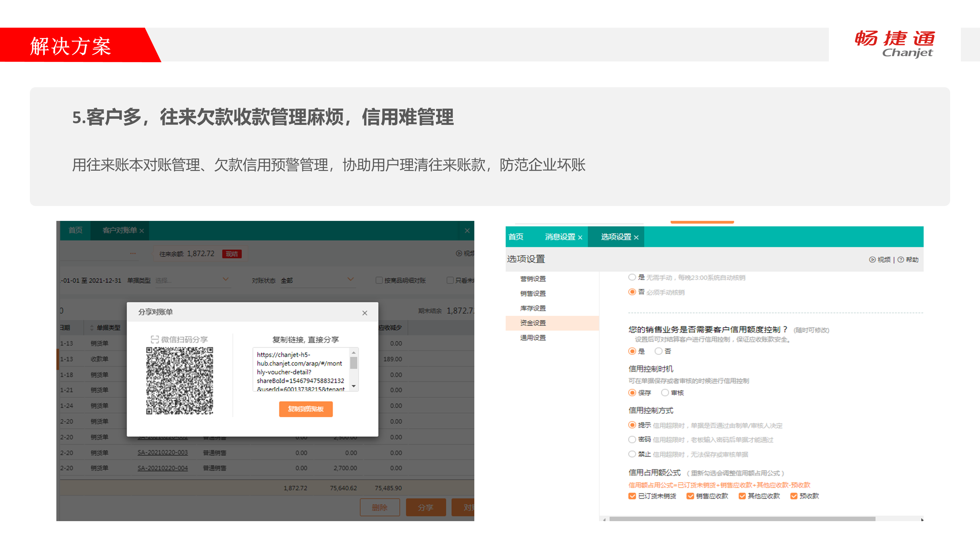Image resolution: width=980 pixels, height=551 pixels.
Task: Uncheck the 已订货未销货 checkbox
Action: (x=632, y=496)
